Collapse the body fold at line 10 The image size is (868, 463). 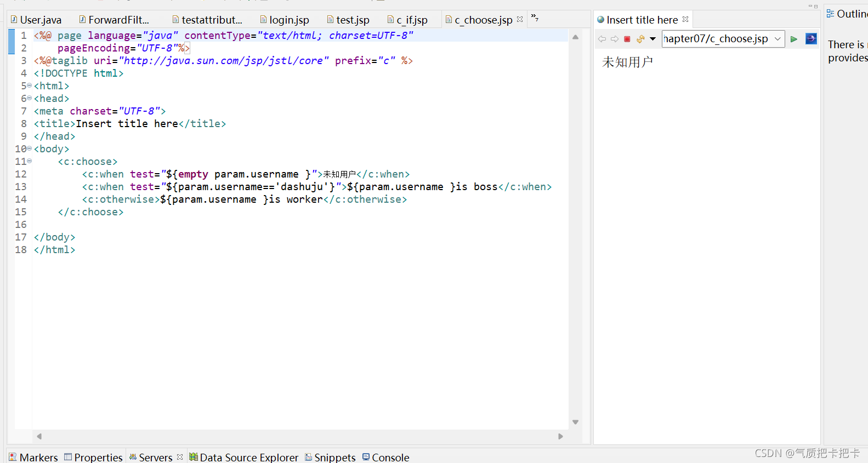pyautogui.click(x=29, y=148)
